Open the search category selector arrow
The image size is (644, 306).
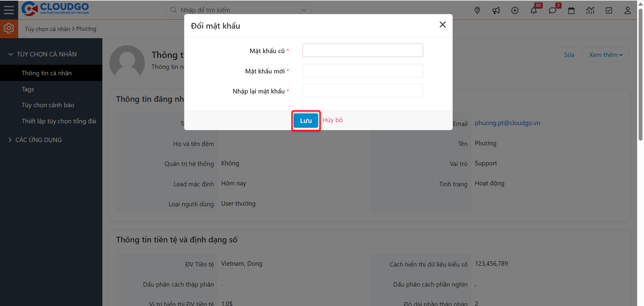click(304, 10)
